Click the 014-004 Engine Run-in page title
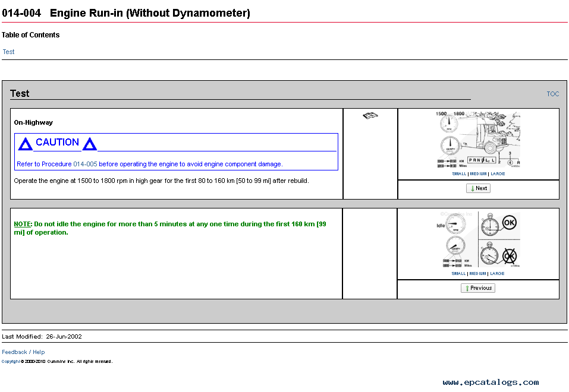The image size is (569, 392). pos(126,13)
